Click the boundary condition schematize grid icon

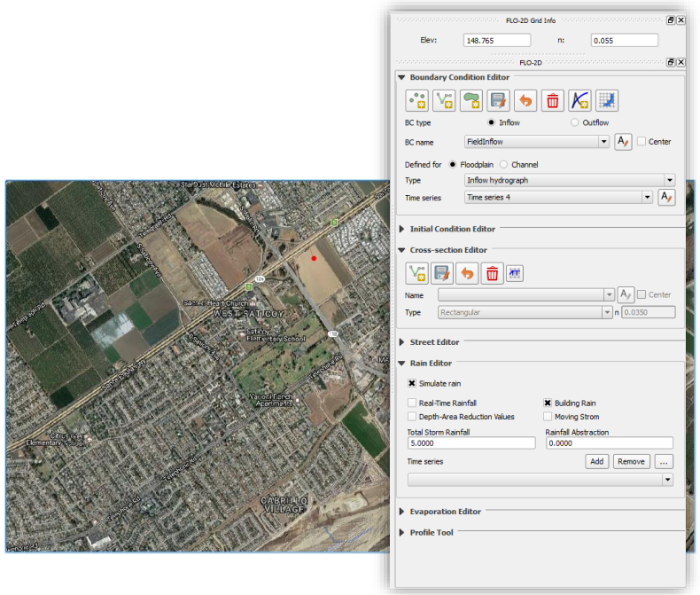[607, 100]
